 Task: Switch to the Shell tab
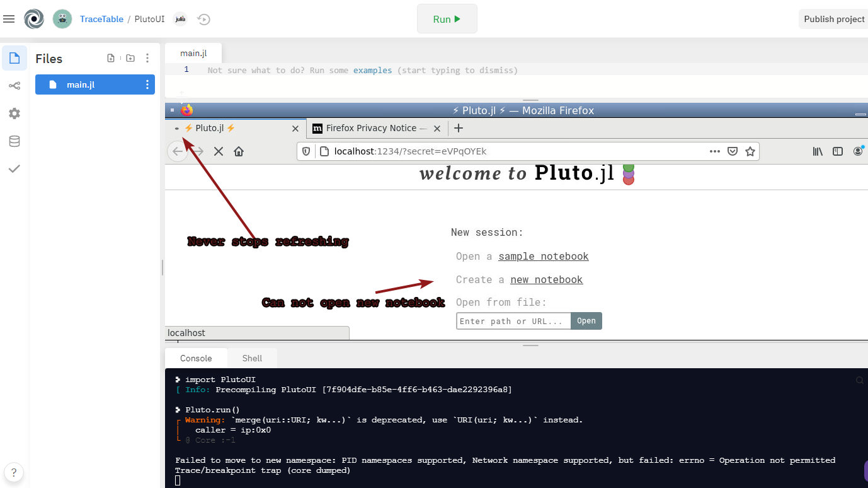(252, 358)
